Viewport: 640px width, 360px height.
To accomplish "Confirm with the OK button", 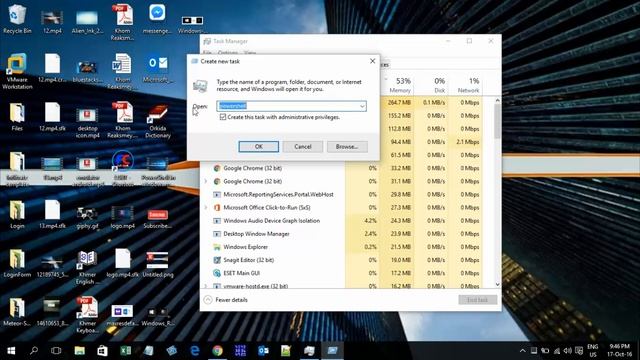I will [x=259, y=147].
